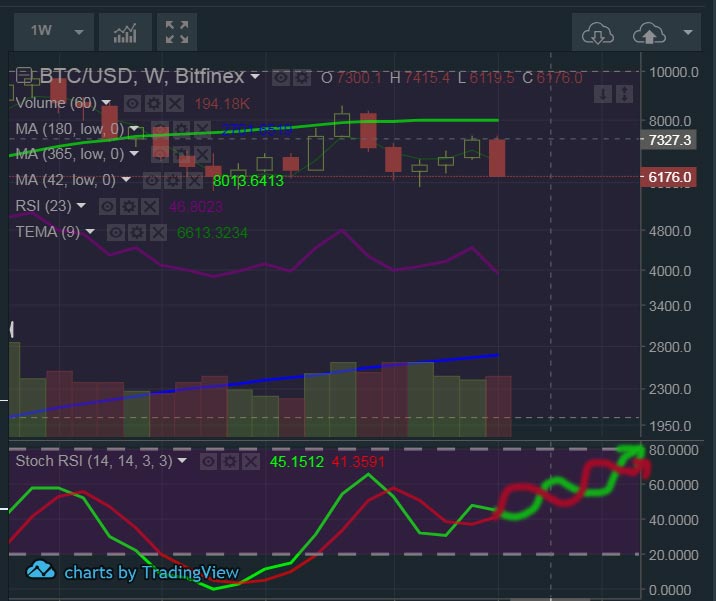Remove MA (365, low, 0) with X
716x601 pixels.
click(202, 154)
